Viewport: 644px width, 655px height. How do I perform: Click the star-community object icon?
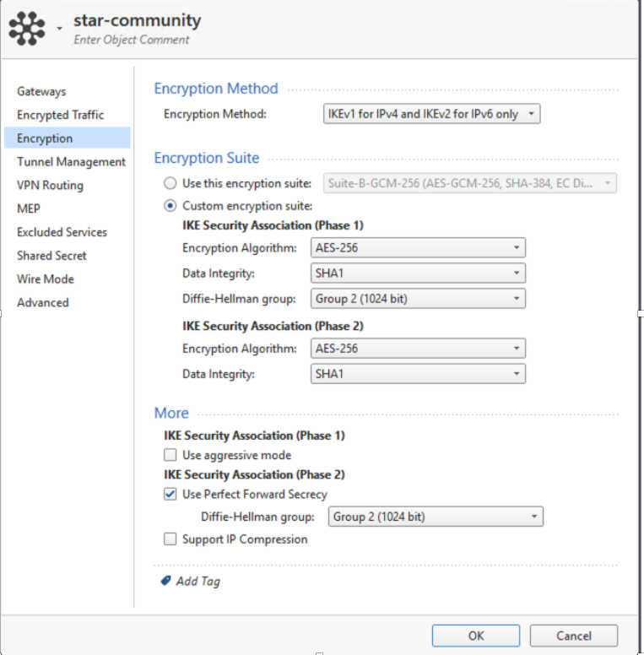(x=27, y=29)
